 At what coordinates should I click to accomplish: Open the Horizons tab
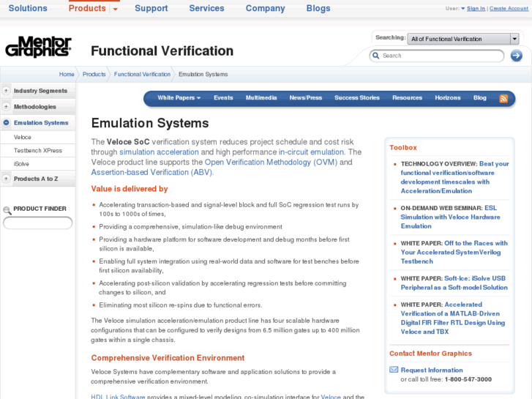point(448,98)
